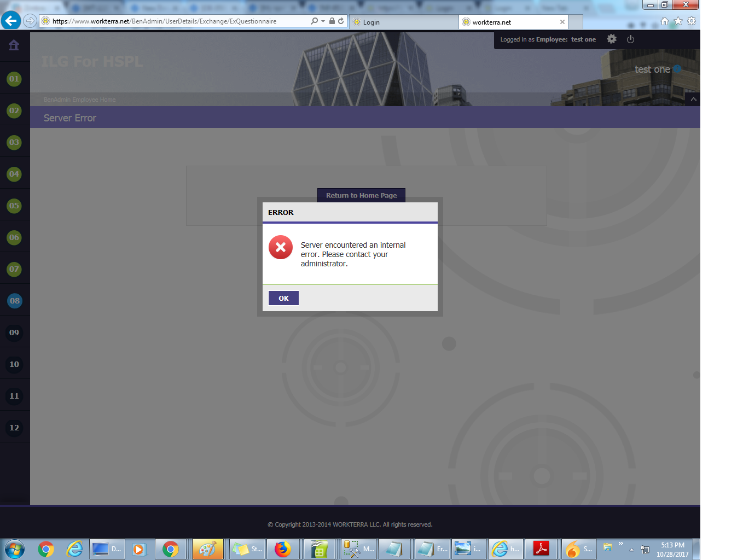Image resolution: width=743 pixels, height=560 pixels.
Task: Select step 04 in the sidebar
Action: (x=14, y=174)
